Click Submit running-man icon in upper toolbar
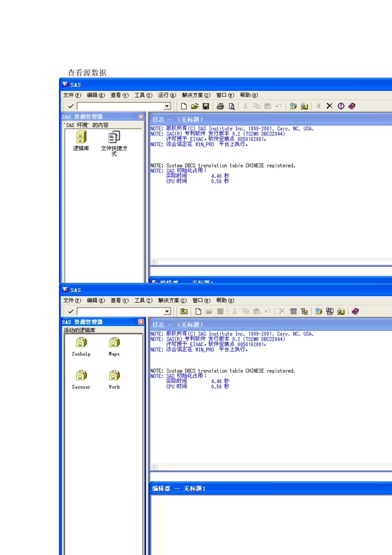 click(x=319, y=106)
